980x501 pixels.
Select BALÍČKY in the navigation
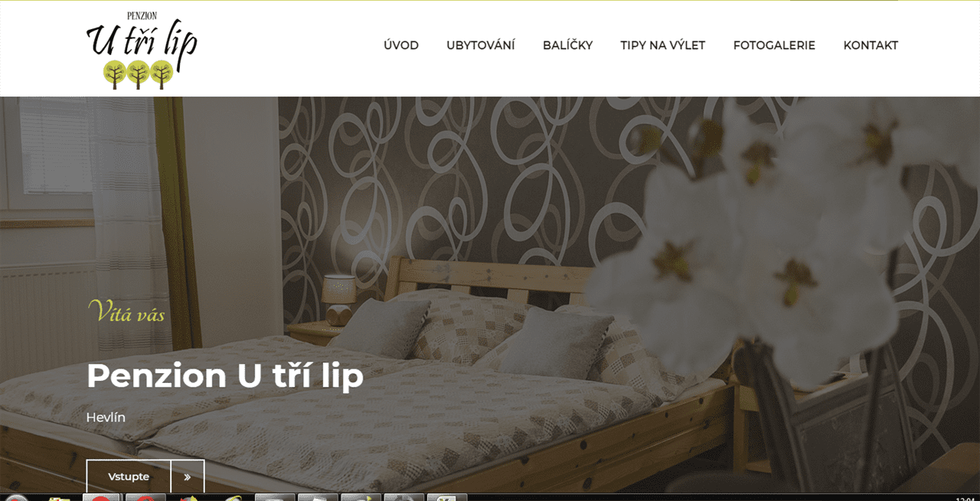click(567, 45)
